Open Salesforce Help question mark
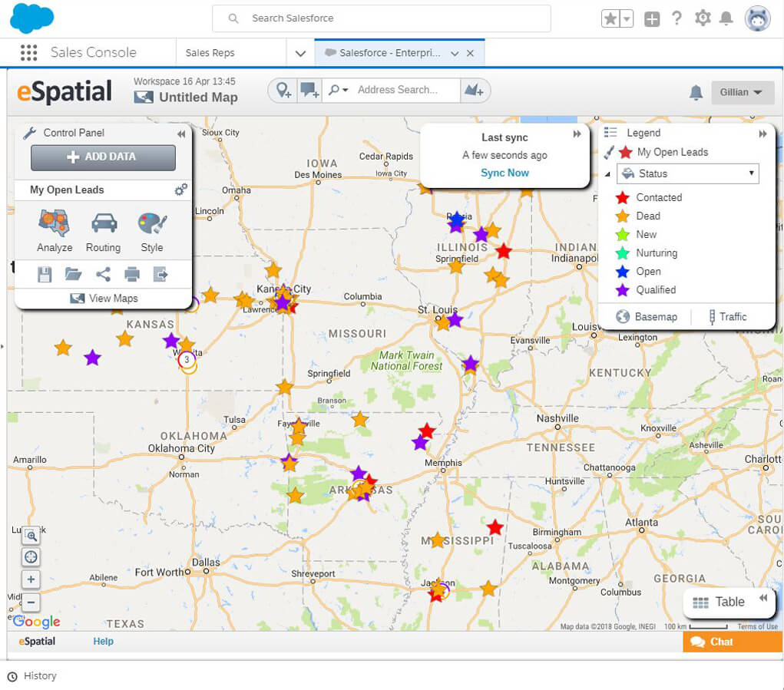 [676, 18]
